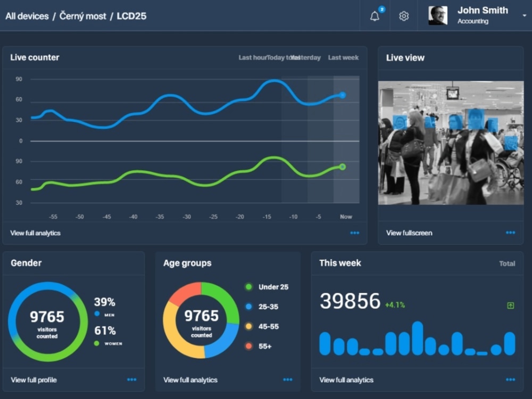
Task: Click the 25-35 blue legend dot
Action: tap(248, 307)
